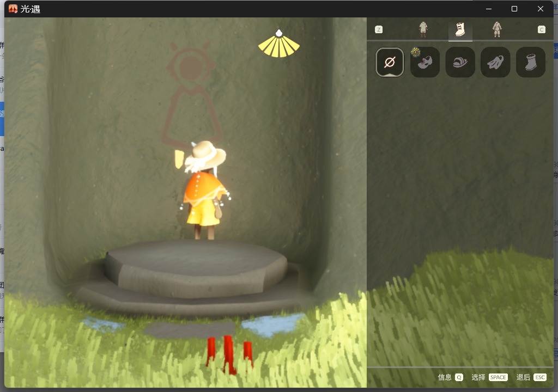Click the character in orange cape
Screen dimensions: 558x392
tap(205, 191)
